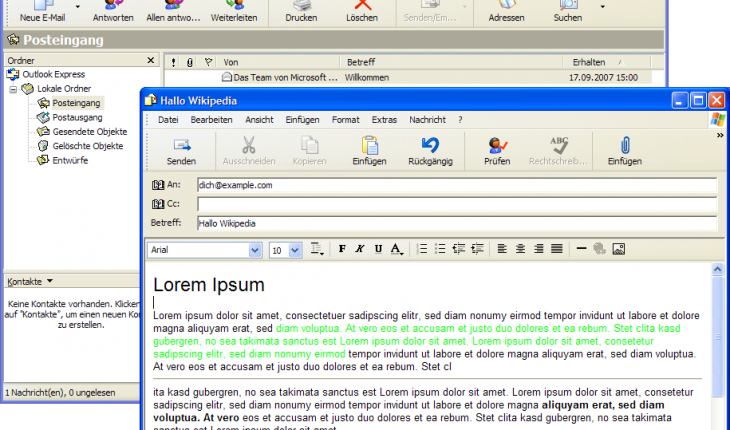Click Löschen in the main toolbar
The height and width of the screenshot is (430, 730).
pos(362,12)
